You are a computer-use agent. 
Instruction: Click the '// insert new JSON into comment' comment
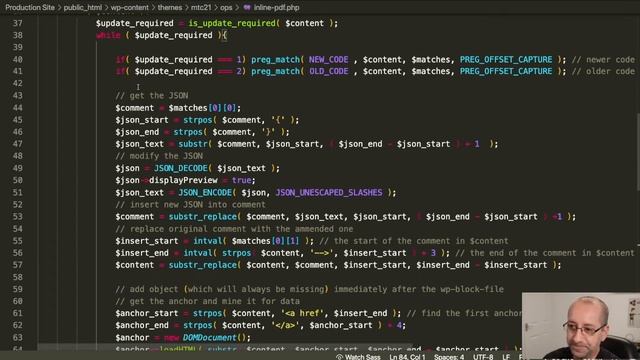click(190, 204)
